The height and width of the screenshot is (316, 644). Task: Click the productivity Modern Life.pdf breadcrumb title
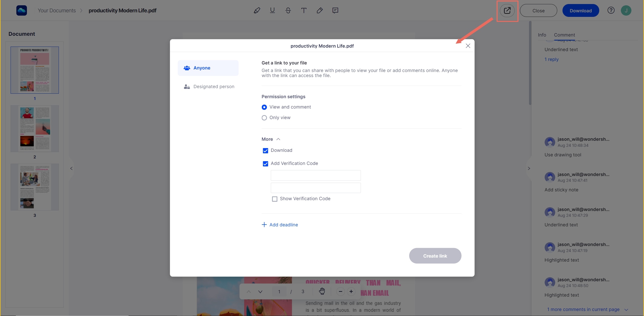pyautogui.click(x=123, y=11)
